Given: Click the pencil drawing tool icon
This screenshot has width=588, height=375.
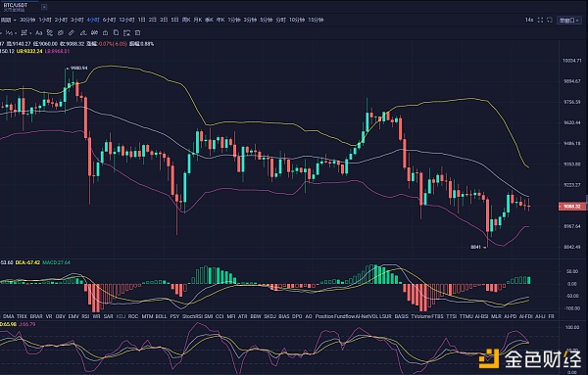Looking at the screenshot, I should click(72, 33).
